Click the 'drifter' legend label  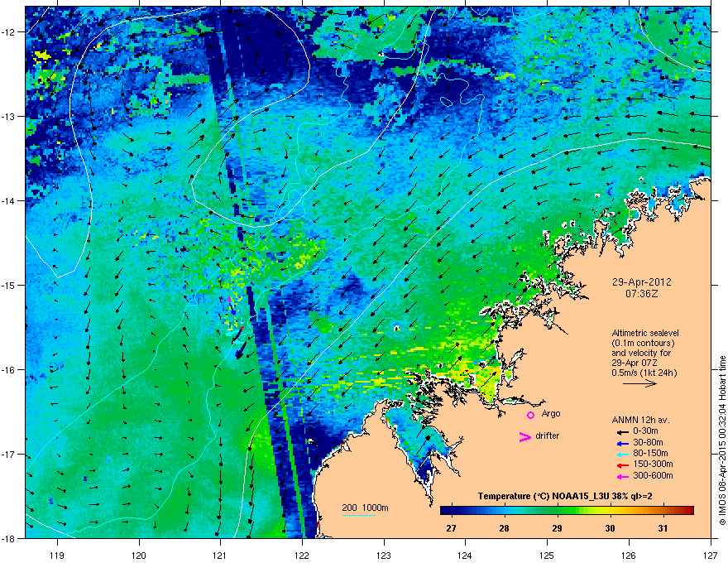[x=548, y=435]
